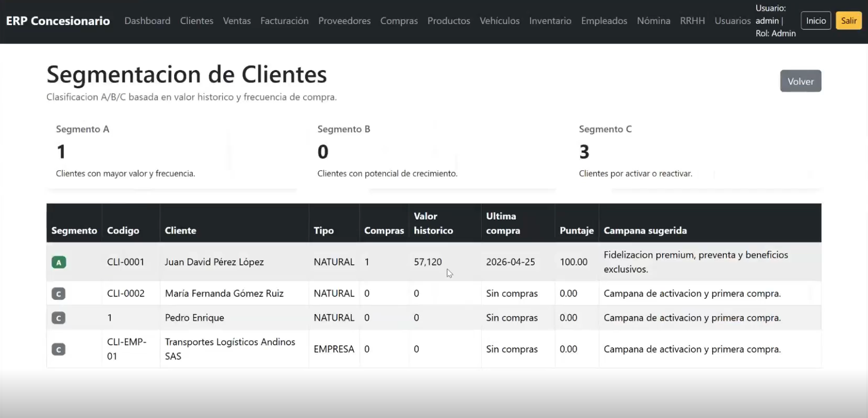This screenshot has height=418, width=868.
Task: Click the Inicio button
Action: tap(816, 21)
